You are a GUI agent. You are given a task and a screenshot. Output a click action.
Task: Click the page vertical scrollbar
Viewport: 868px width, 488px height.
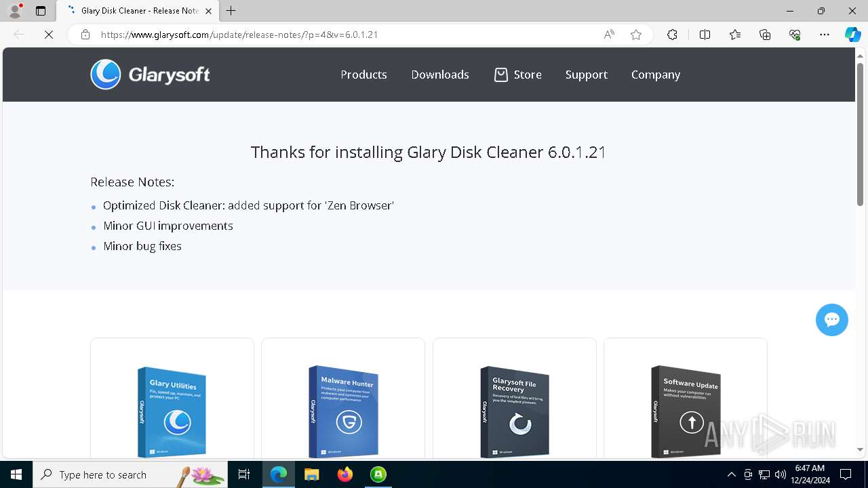pyautogui.click(x=860, y=136)
